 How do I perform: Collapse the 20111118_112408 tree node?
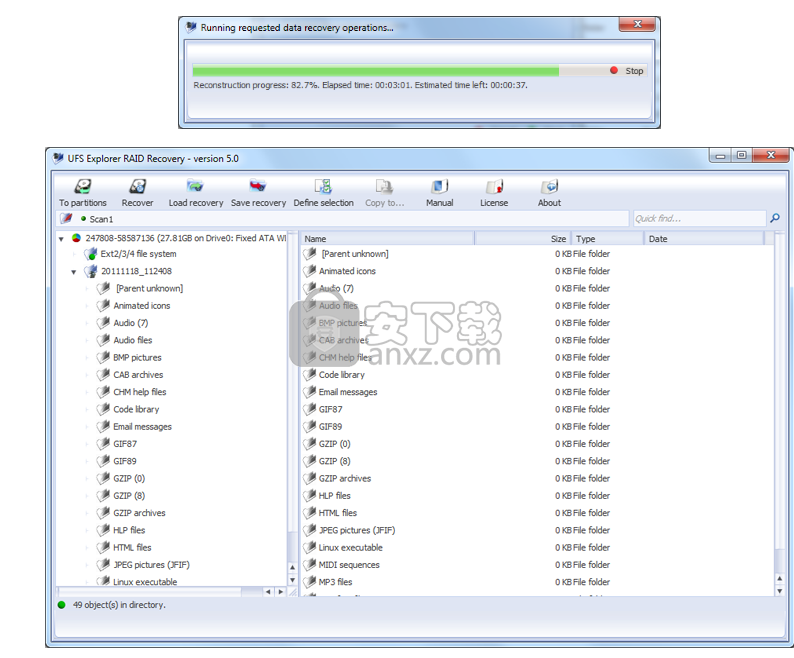(x=74, y=272)
